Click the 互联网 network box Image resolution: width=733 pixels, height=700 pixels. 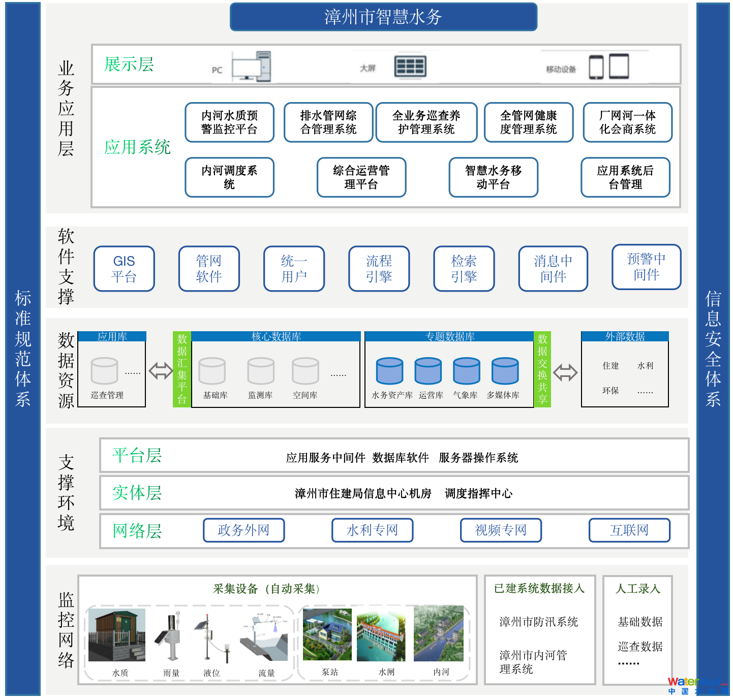[629, 530]
